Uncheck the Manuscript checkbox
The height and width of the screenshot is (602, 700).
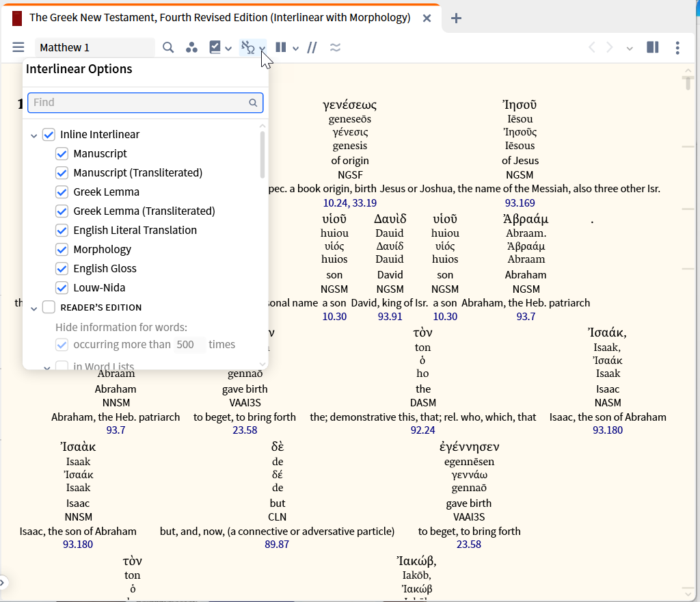pos(62,154)
